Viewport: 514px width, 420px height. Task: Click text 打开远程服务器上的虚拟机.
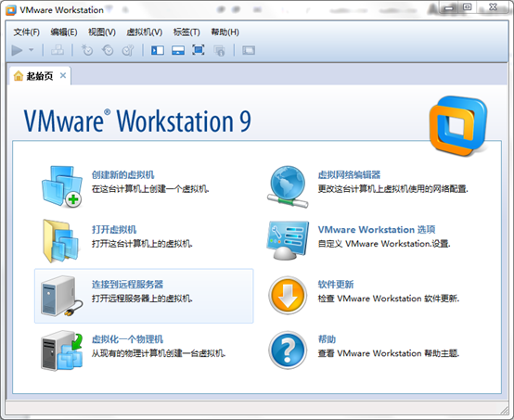142,299
